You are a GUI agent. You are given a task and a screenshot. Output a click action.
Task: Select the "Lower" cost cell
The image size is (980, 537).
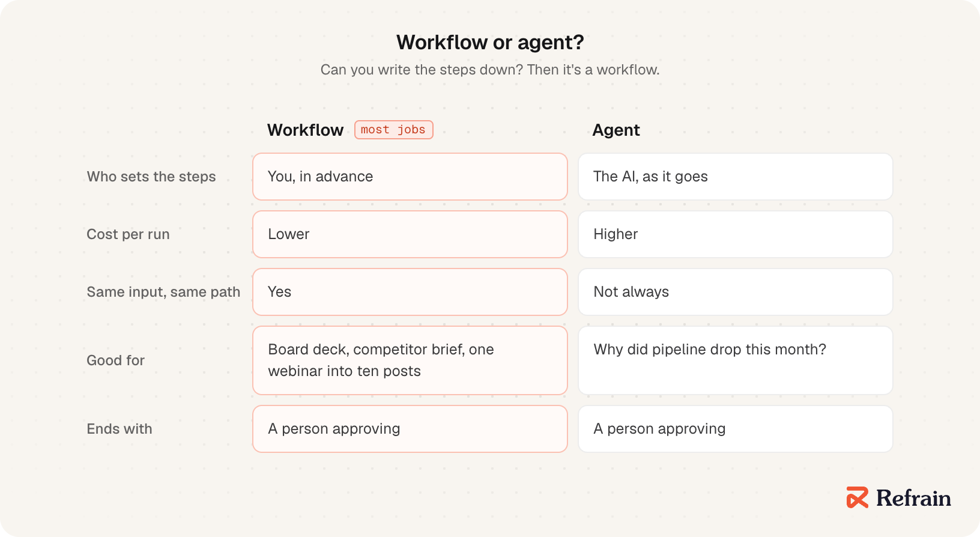[410, 234]
